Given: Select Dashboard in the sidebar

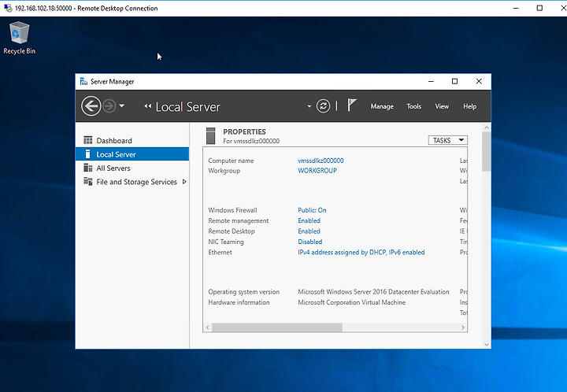Looking at the screenshot, I should [132, 141].
